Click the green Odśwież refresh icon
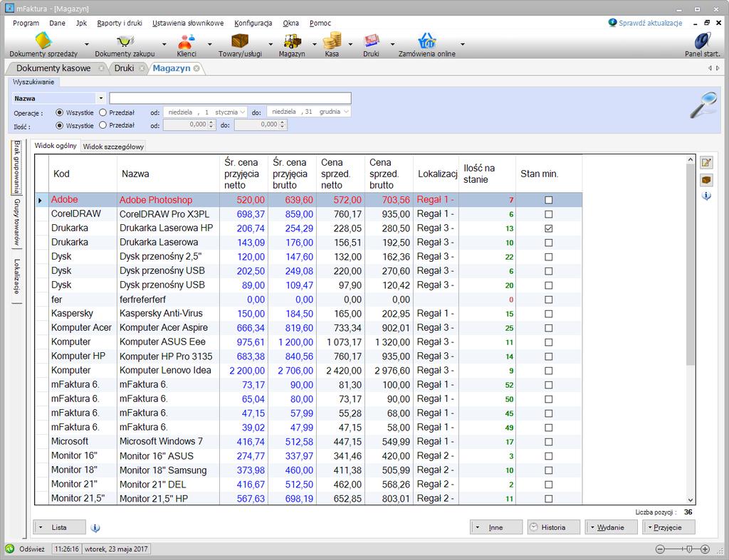This screenshot has width=729, height=560. (x=10, y=549)
